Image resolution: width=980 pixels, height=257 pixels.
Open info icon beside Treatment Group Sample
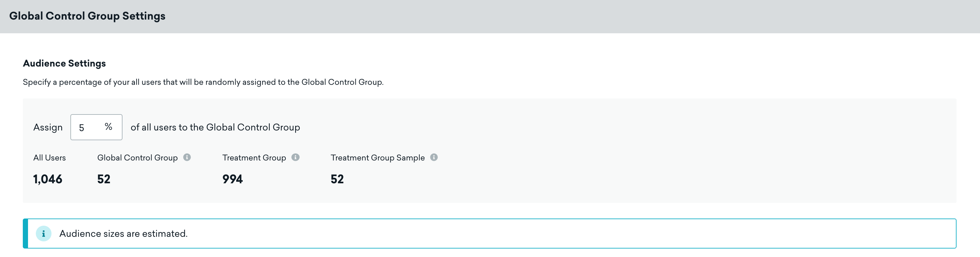434,157
